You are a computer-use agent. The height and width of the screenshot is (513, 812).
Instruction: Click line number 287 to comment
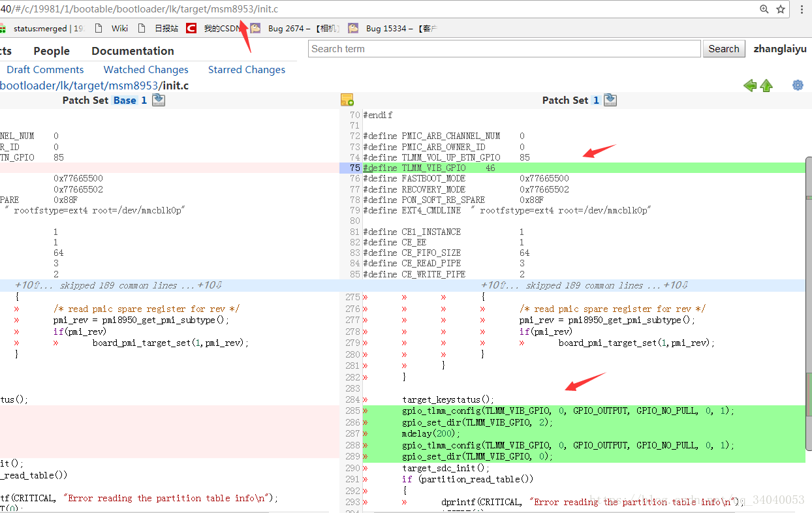[x=352, y=433]
